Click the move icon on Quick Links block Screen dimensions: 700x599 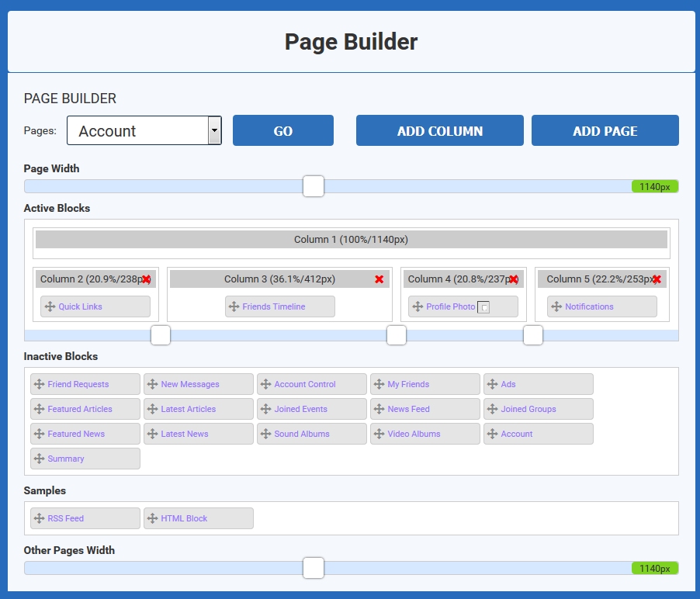50,306
